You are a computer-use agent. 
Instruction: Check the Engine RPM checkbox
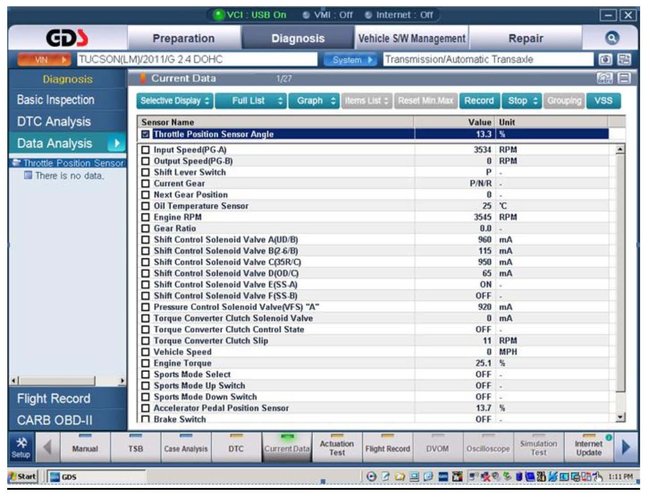pyautogui.click(x=145, y=217)
